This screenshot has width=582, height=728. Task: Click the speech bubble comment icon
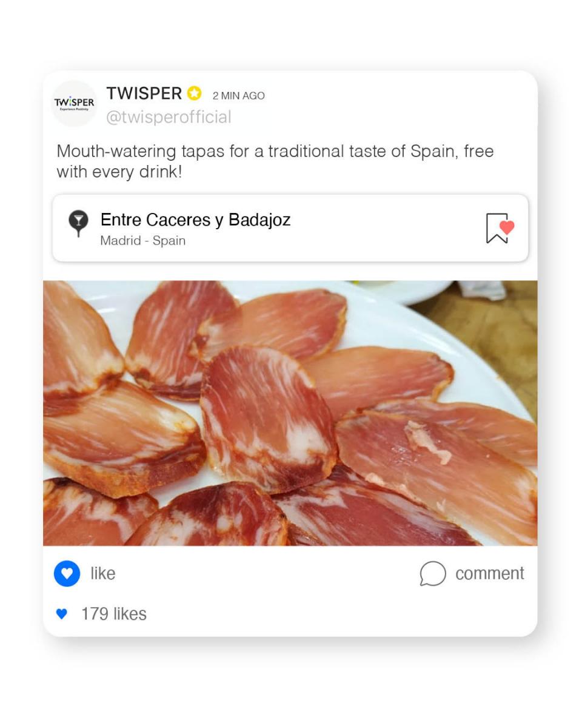point(432,573)
